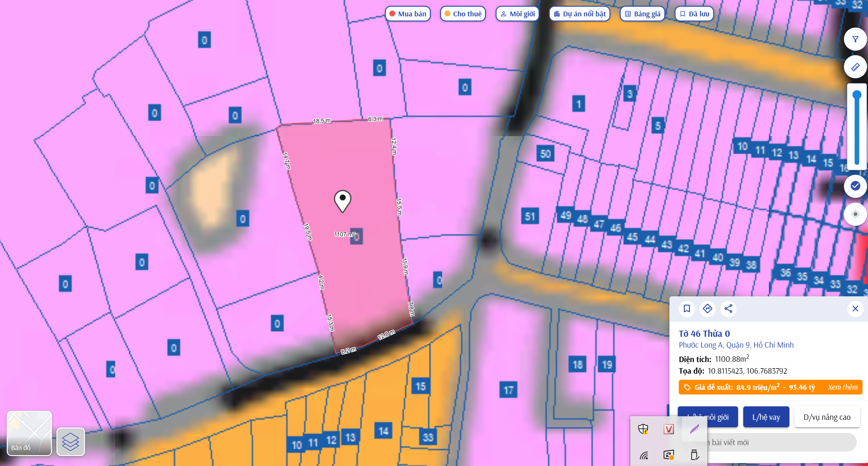Viewport: 868px width, 466px height.
Task: Click the 15.5 m edge length label
Action: pos(399,207)
